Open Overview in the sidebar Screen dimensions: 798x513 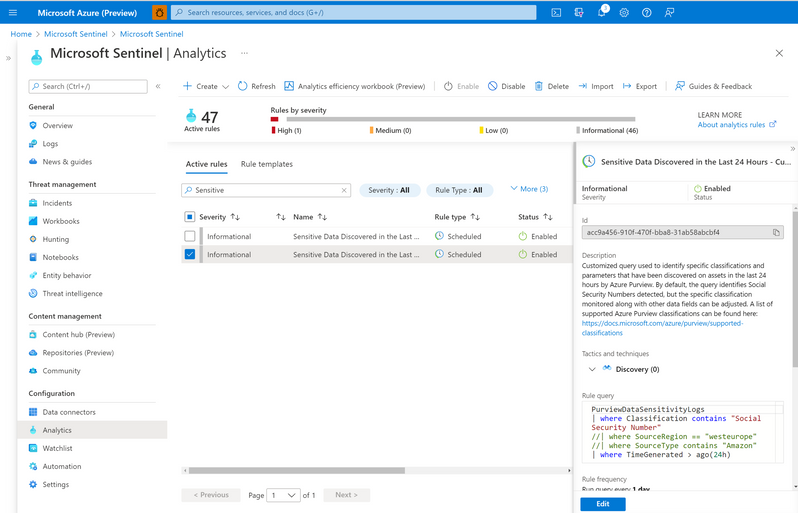pyautogui.click(x=58, y=126)
